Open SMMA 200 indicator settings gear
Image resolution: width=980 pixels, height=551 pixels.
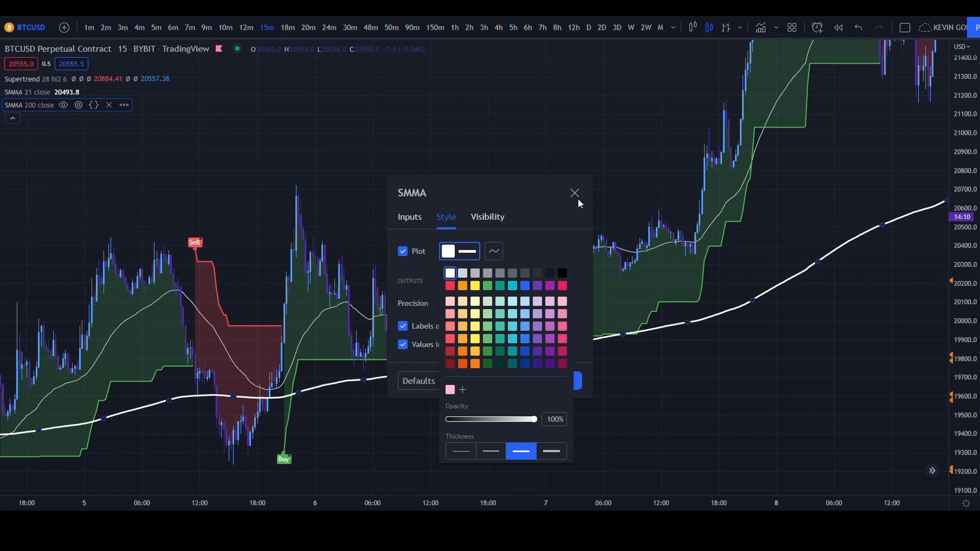78,105
